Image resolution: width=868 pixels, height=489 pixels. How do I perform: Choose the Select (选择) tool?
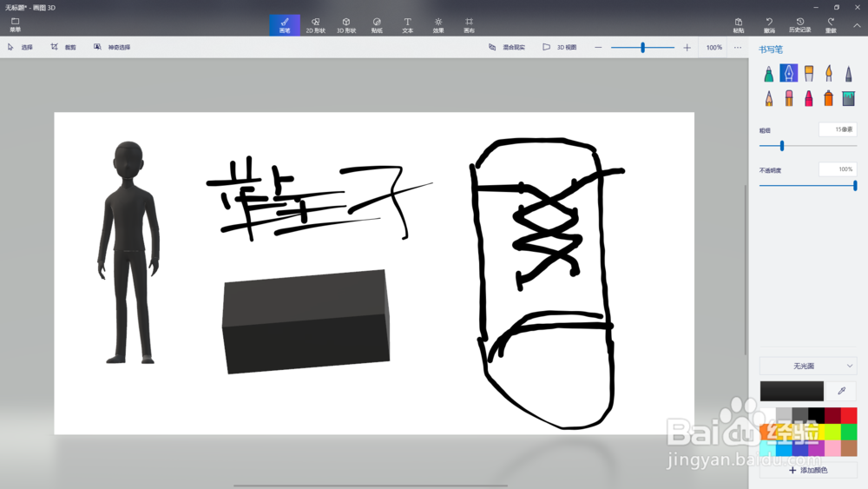pos(20,47)
